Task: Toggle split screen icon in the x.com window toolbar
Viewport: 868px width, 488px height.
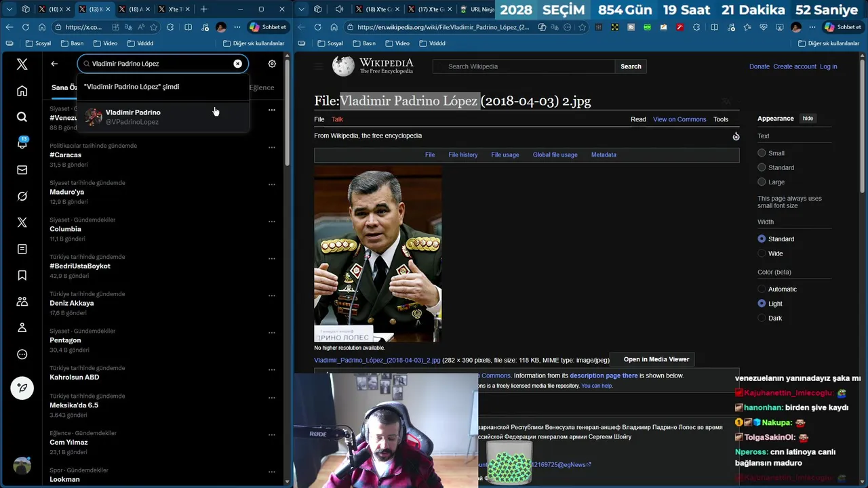Action: 187,27
